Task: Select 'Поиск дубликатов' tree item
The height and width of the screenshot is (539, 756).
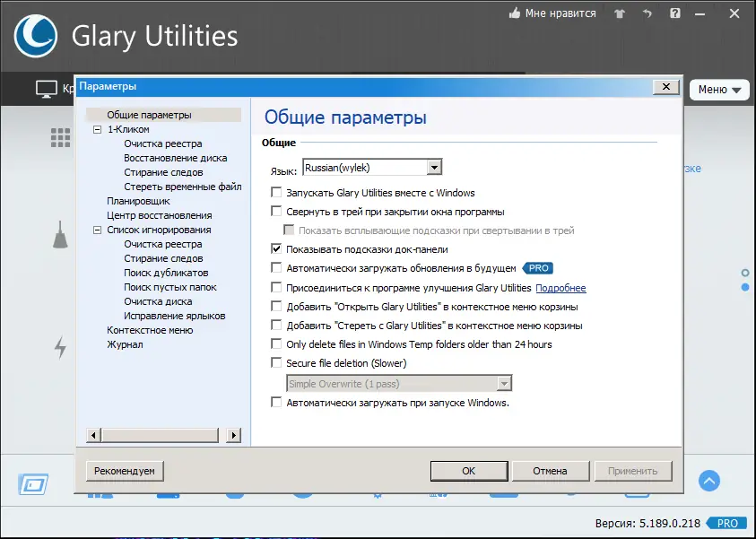Action: (166, 273)
